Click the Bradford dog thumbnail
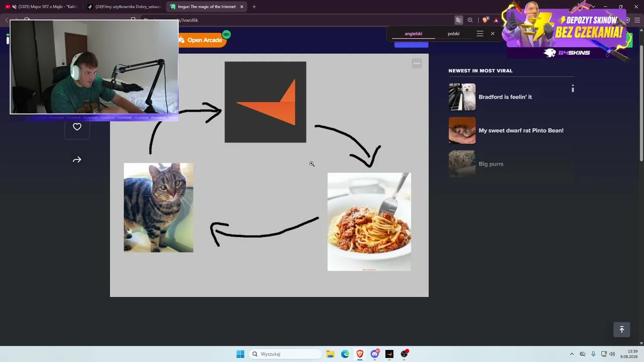 pyautogui.click(x=462, y=97)
